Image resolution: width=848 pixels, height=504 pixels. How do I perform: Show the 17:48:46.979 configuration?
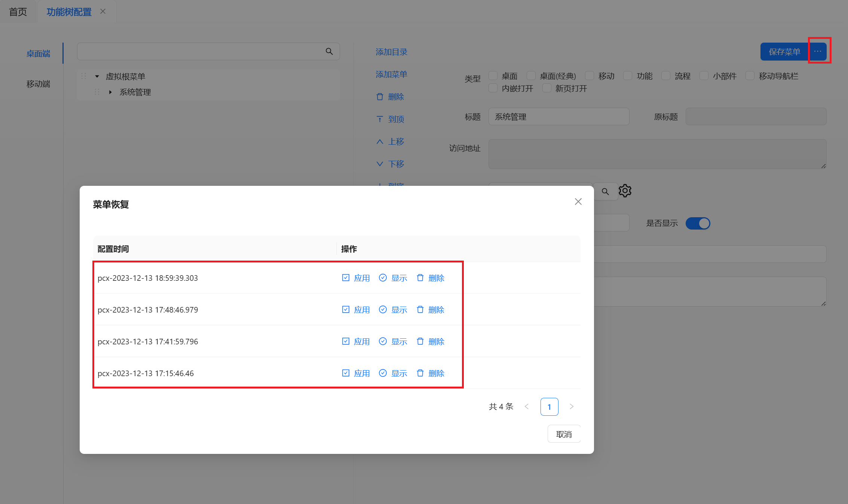[x=393, y=310]
